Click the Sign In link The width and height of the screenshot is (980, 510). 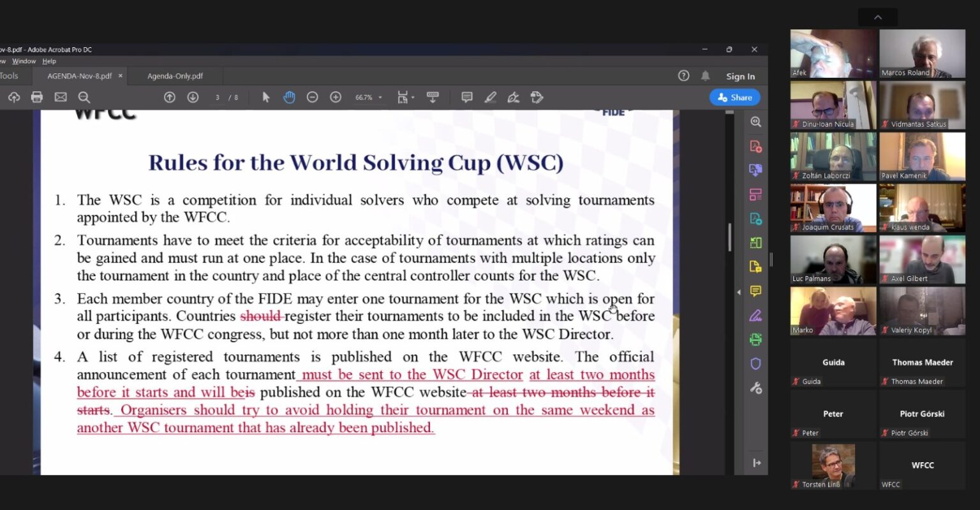739,76
